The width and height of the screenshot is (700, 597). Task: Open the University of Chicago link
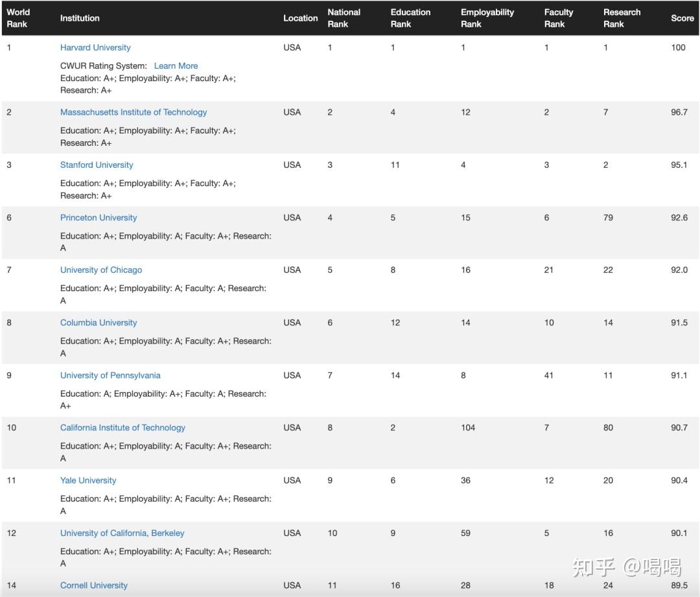click(x=101, y=270)
